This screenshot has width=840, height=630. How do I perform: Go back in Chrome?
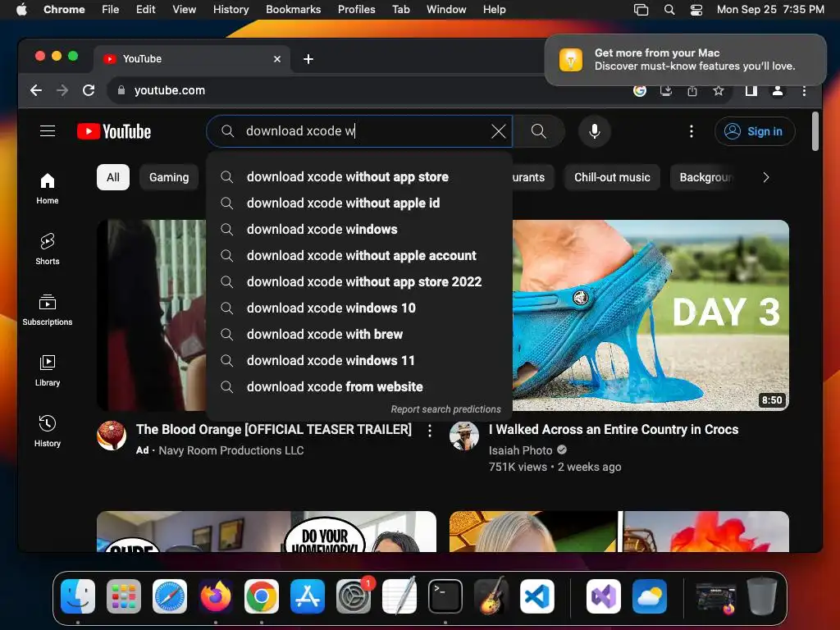(36, 90)
